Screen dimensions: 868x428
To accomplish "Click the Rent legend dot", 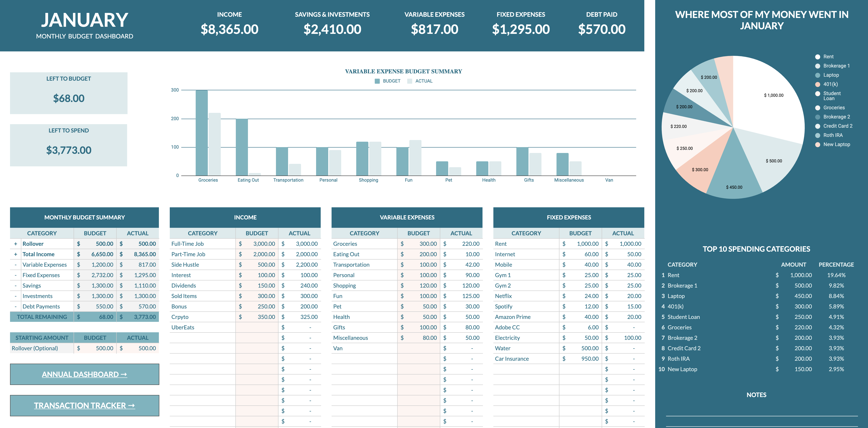I will point(817,57).
